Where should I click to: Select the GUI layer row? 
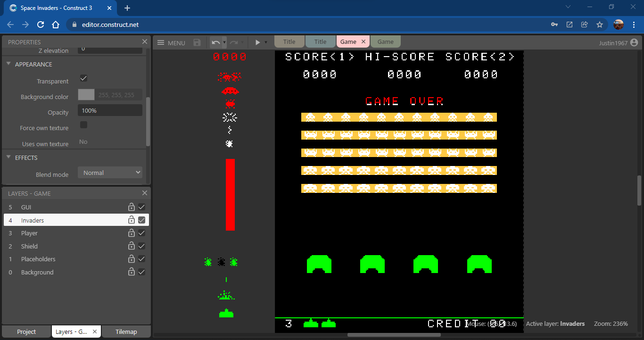(x=76, y=207)
